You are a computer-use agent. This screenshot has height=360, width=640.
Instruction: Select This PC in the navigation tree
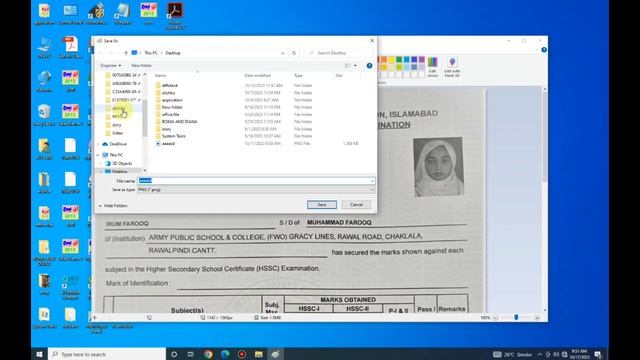113,155
